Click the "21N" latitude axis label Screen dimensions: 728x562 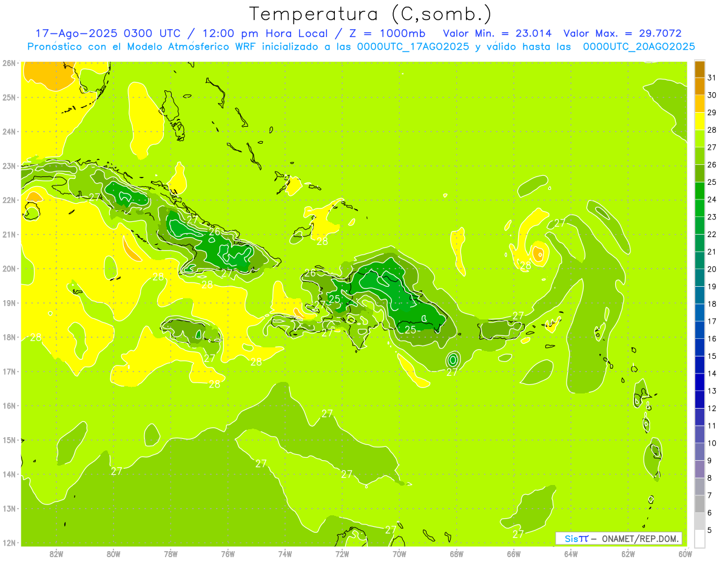click(x=9, y=235)
